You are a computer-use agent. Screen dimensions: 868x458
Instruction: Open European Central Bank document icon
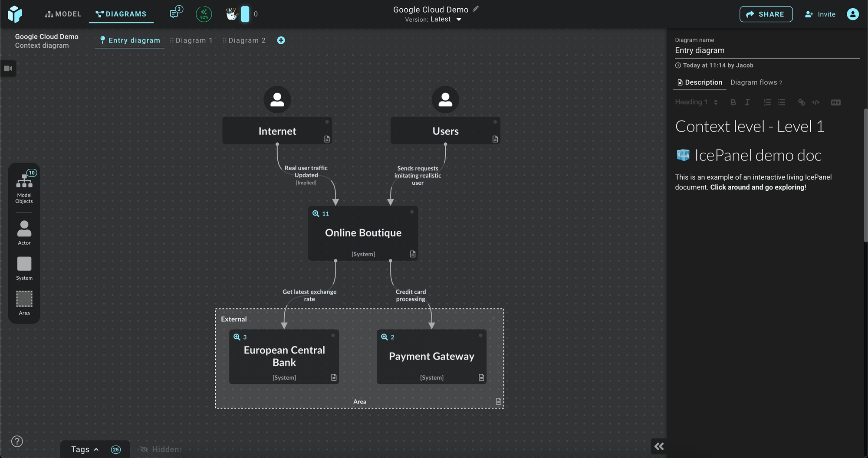pyautogui.click(x=334, y=377)
